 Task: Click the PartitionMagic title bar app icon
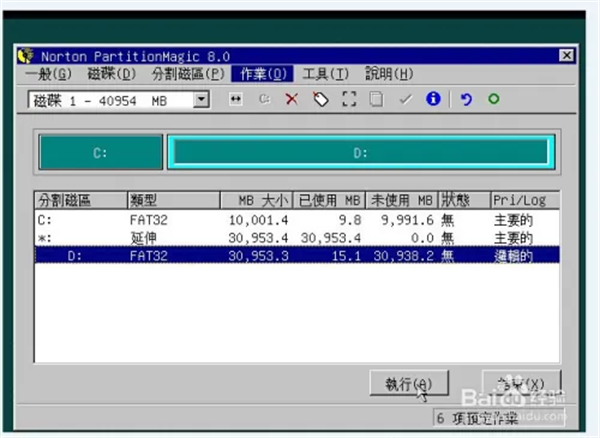pos(26,56)
